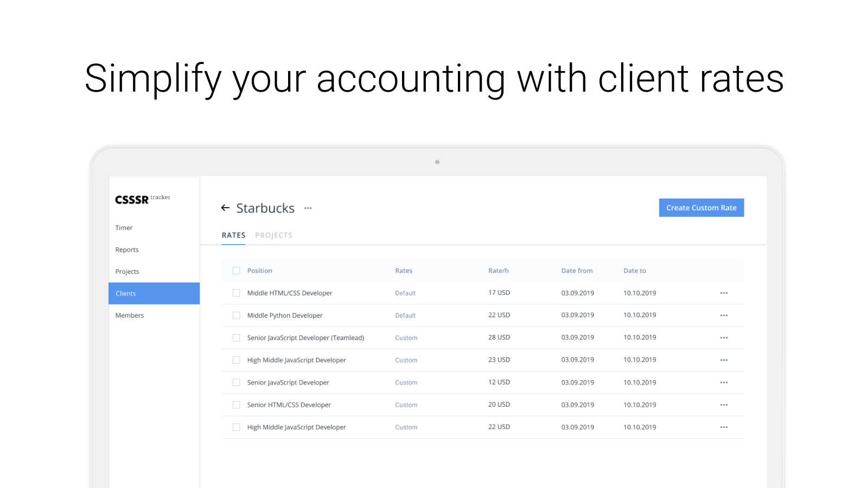Open actions for High Middle JavaScript Developer 23 USD row
The image size is (868, 488).
[724, 360]
